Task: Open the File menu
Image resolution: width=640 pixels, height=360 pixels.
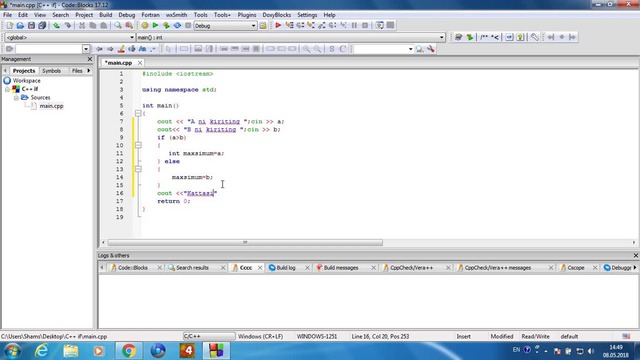Action: pyautogui.click(x=7, y=15)
